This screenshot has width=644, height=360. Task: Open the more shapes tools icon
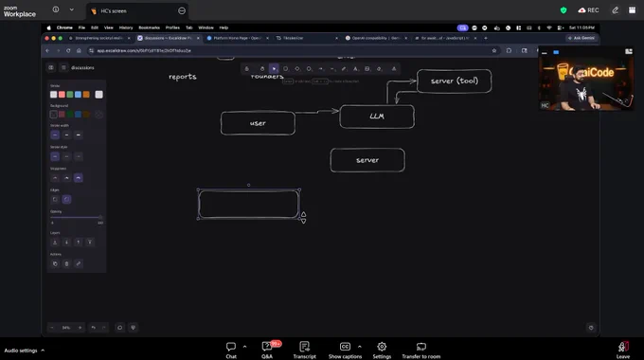pos(394,68)
